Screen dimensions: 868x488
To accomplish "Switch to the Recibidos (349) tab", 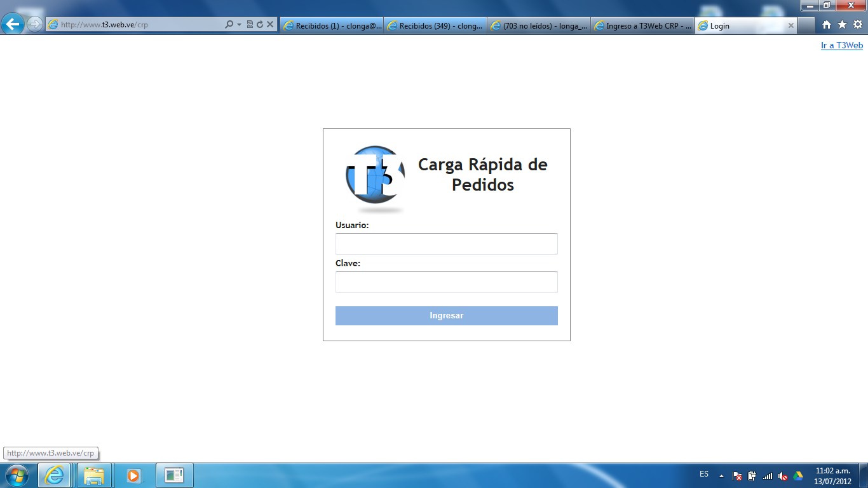I will point(435,25).
